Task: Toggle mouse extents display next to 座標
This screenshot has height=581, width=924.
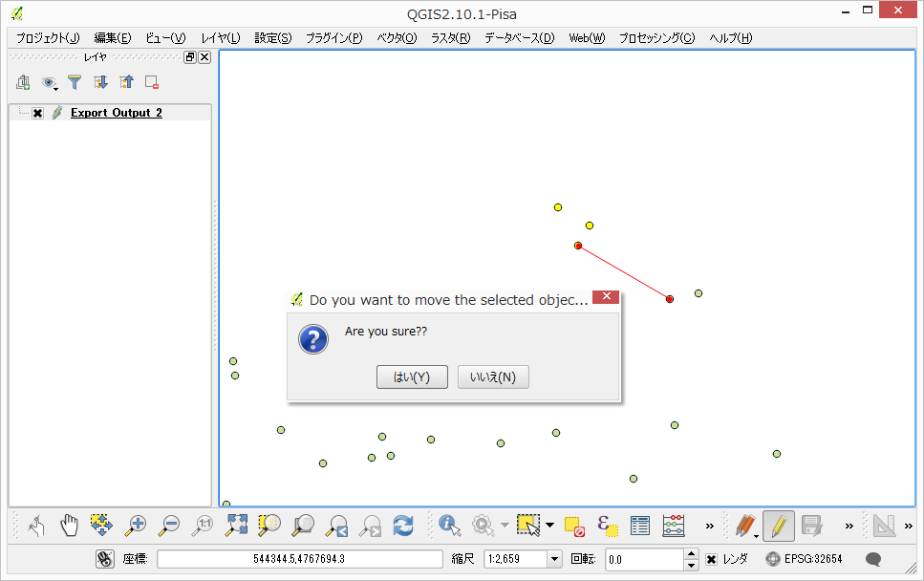Action: click(105, 559)
